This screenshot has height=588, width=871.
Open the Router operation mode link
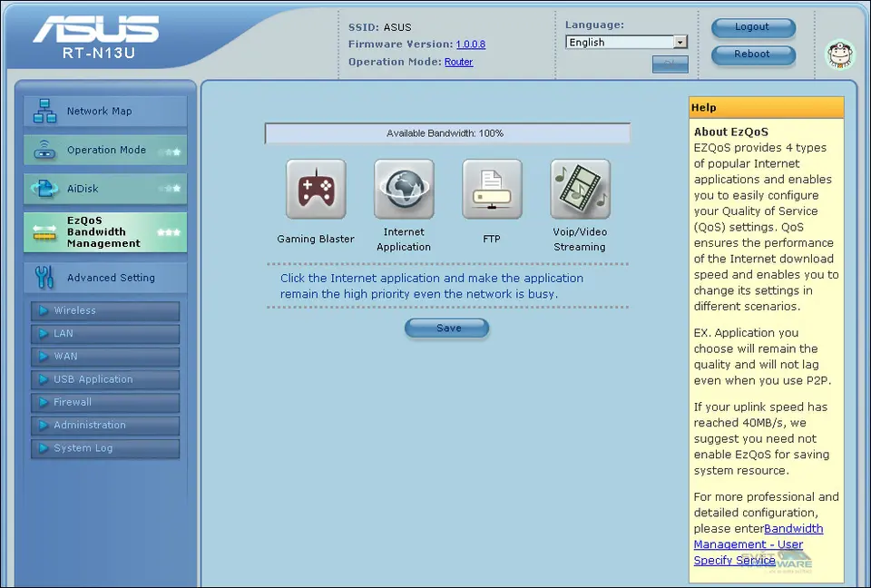click(x=458, y=62)
